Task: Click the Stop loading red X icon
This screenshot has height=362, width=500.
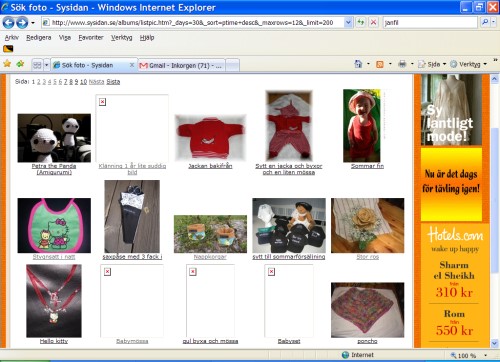Action: [373, 22]
